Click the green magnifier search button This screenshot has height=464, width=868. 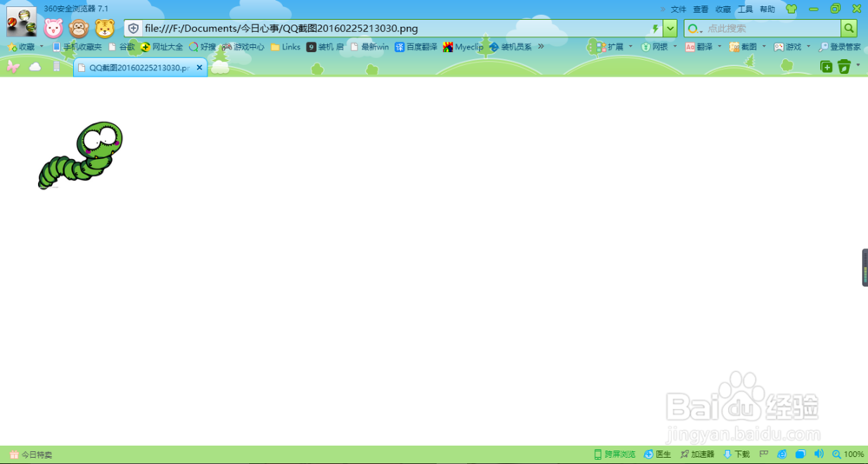tap(849, 29)
